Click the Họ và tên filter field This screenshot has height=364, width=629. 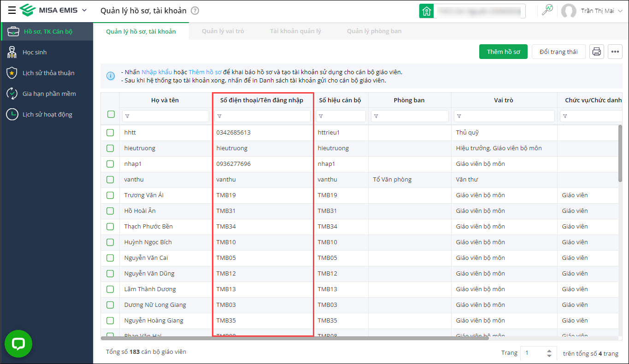tap(165, 116)
